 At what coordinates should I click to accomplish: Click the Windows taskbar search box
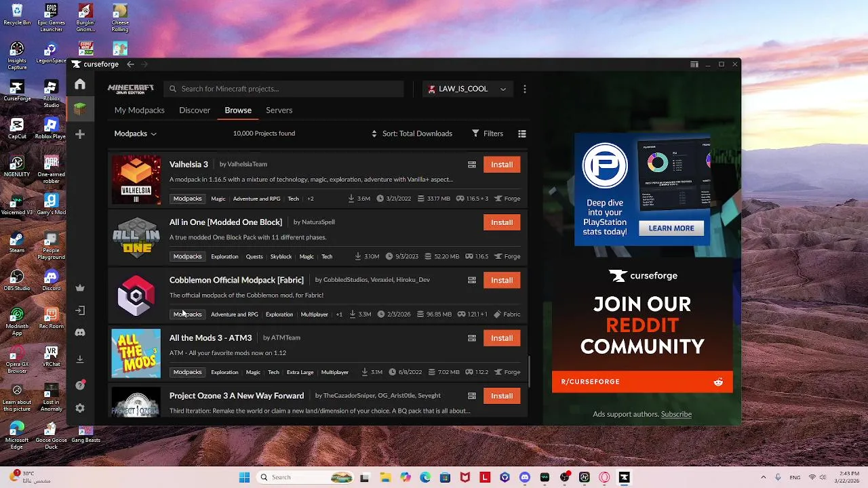click(305, 477)
